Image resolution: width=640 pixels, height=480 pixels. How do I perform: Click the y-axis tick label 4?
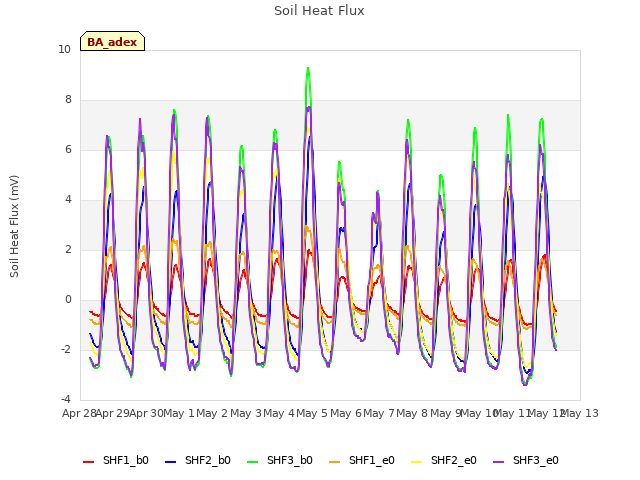pyautogui.click(x=68, y=200)
